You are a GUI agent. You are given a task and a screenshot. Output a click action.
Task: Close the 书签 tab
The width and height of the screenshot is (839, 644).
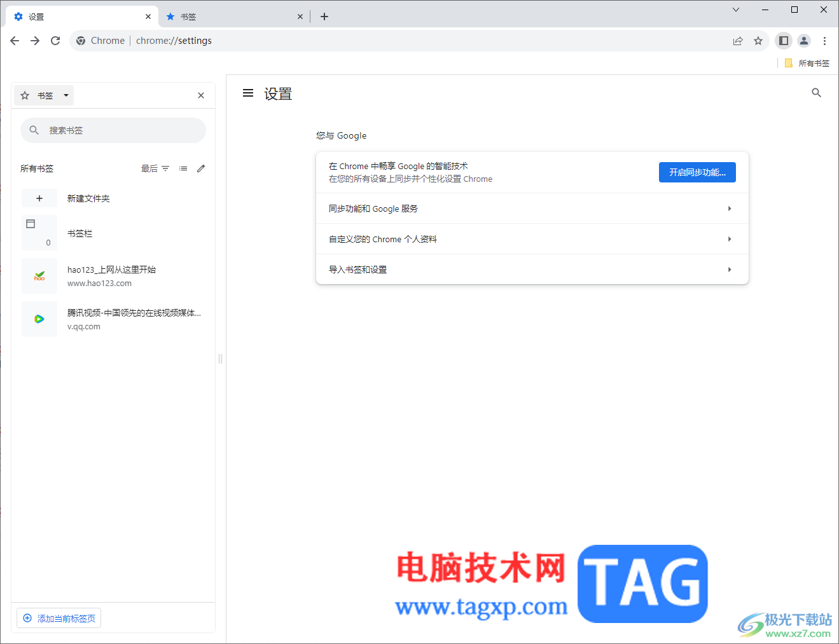tap(300, 17)
